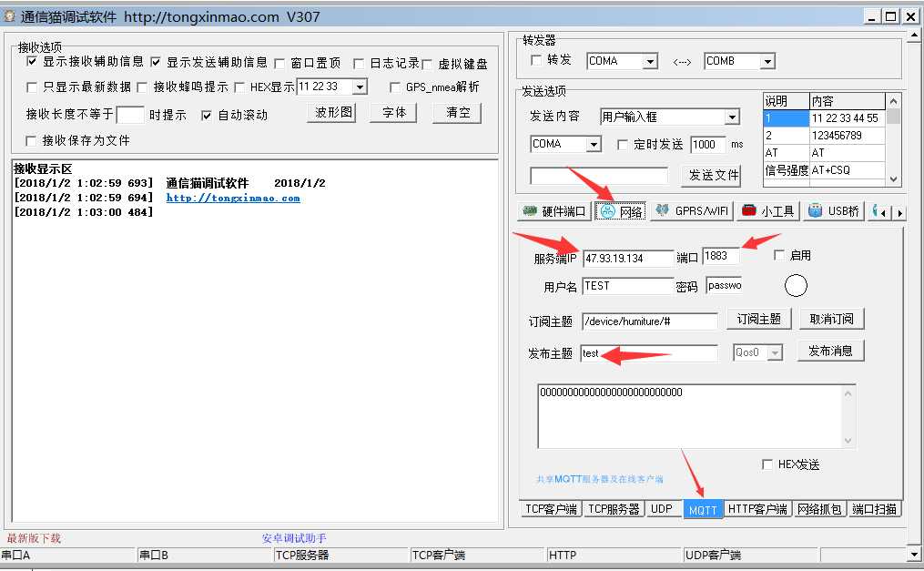Click the 服务端IP input field

point(627,258)
